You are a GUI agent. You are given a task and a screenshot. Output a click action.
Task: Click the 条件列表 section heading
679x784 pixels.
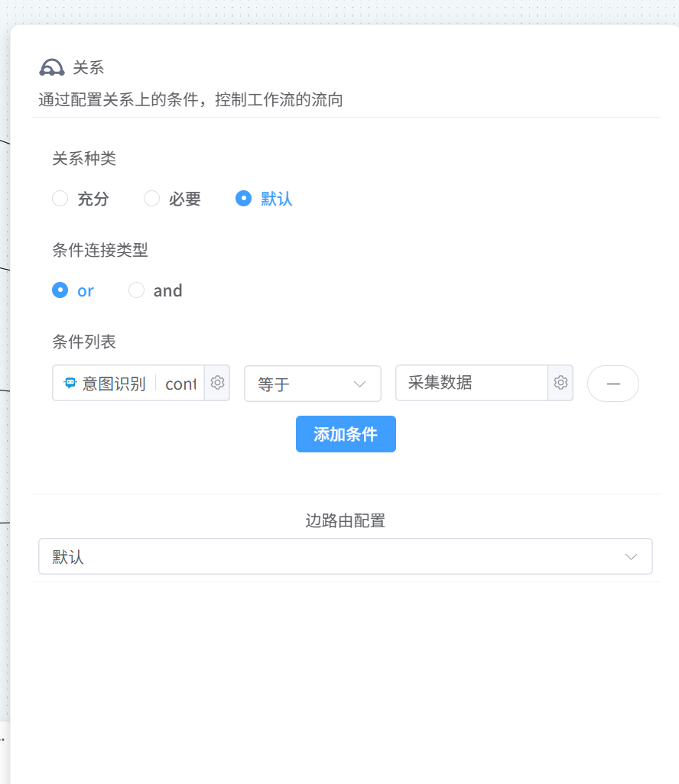[x=84, y=342]
